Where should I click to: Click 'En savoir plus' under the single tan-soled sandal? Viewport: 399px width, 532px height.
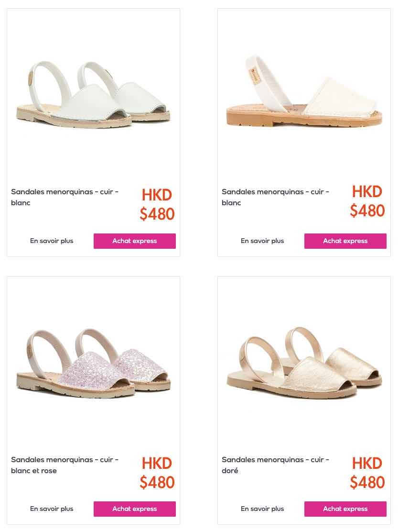pyautogui.click(x=262, y=241)
